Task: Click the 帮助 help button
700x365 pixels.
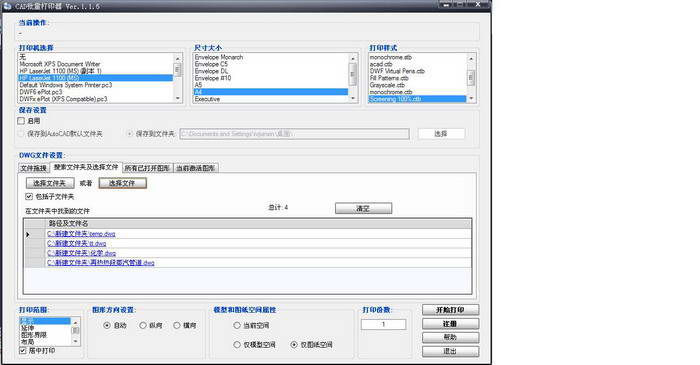Action: coord(450,337)
